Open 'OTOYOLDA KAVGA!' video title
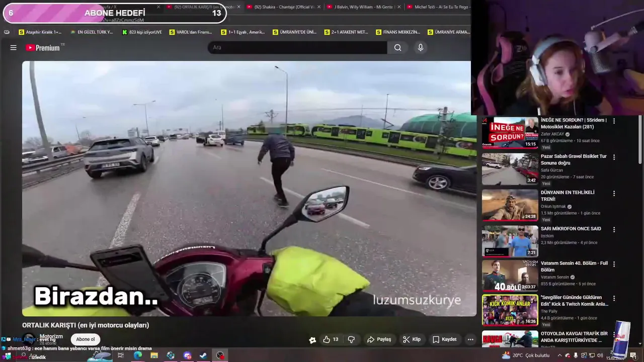This screenshot has width=644, height=362. click(x=574, y=337)
